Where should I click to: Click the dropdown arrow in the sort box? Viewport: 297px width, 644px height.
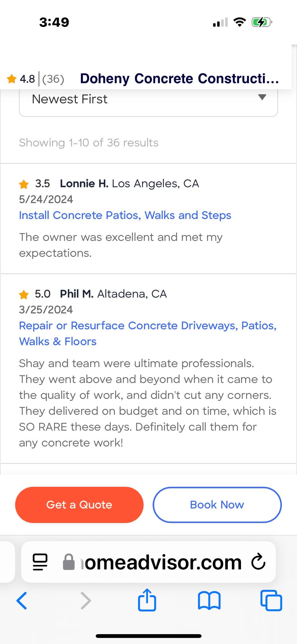click(x=262, y=97)
